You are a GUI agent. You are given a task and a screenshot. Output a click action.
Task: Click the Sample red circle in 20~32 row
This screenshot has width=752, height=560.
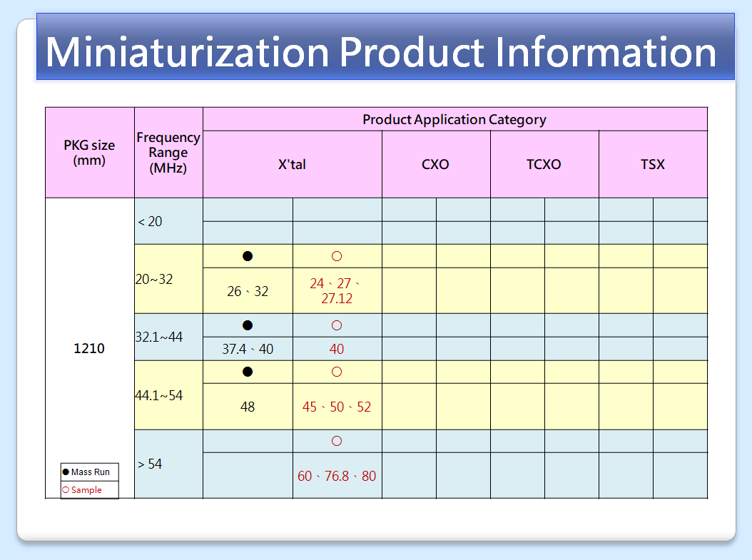tap(337, 256)
